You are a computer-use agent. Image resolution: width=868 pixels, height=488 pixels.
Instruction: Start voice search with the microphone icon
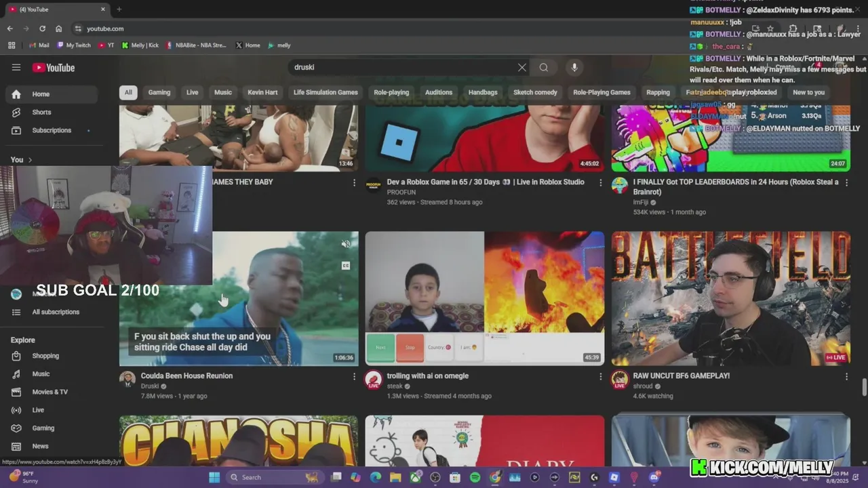click(x=574, y=67)
